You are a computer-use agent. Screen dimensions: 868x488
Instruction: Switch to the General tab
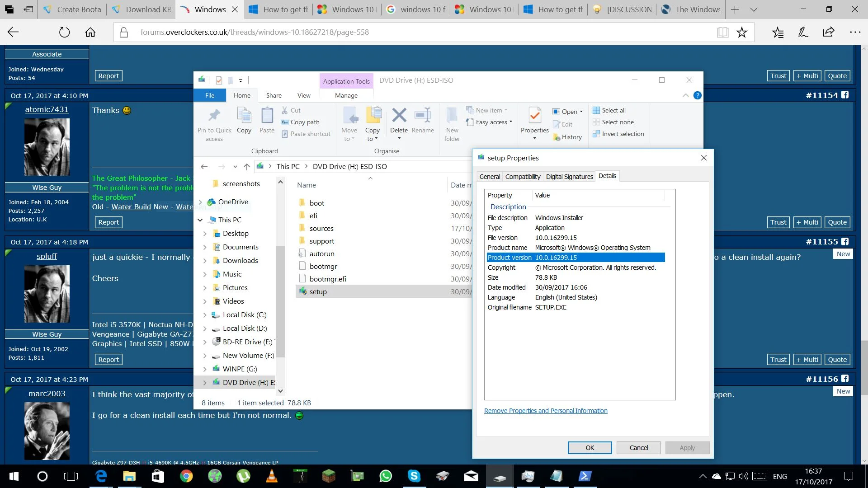(x=490, y=177)
